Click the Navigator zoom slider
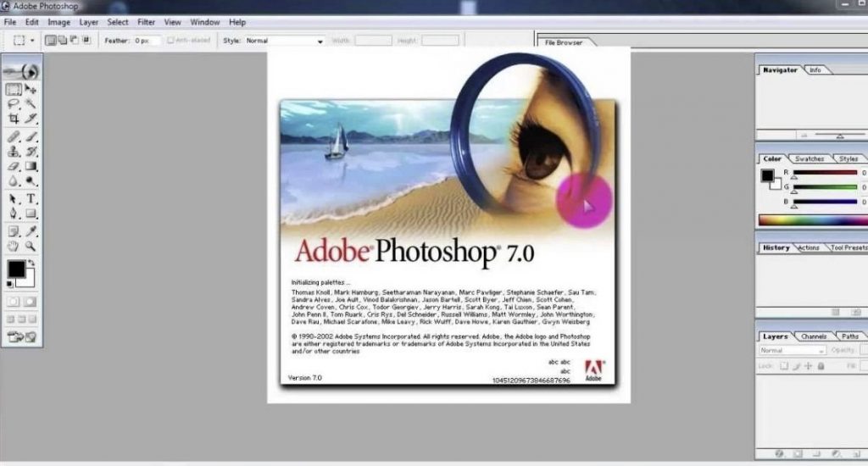 pos(839,135)
